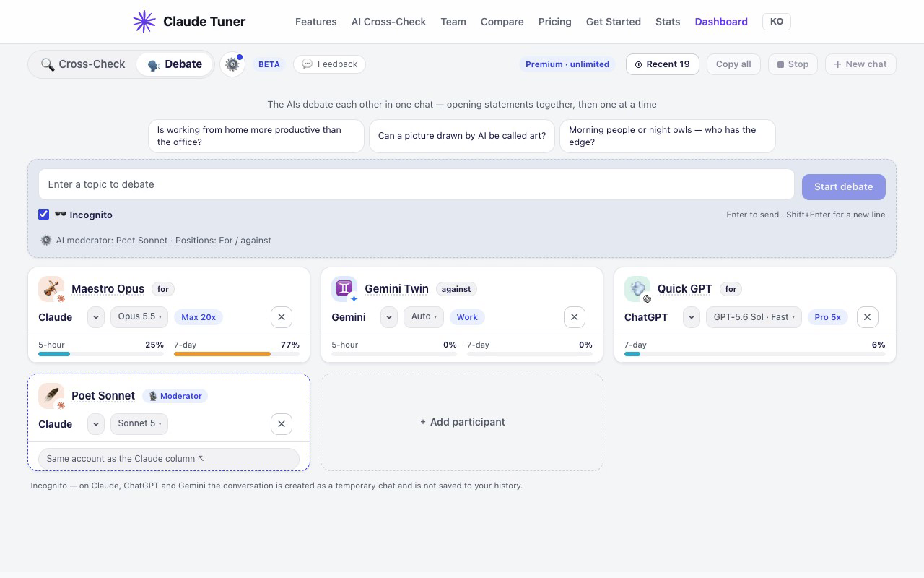
Task: Open Sonnet 5 model dropdown
Action: [139, 424]
